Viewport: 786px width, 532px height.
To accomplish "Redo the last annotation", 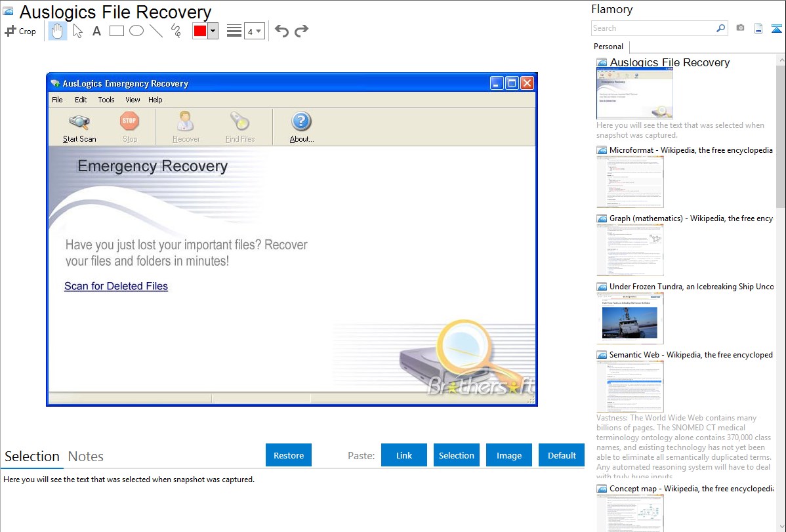I will 301,31.
